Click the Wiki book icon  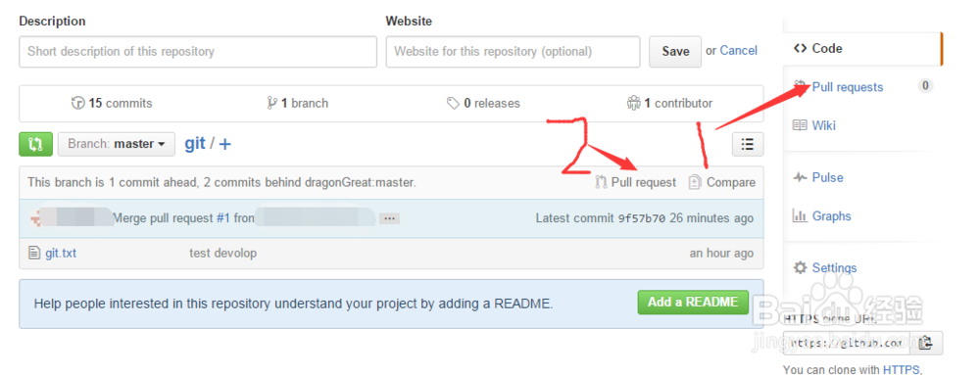pyautogui.click(x=800, y=125)
